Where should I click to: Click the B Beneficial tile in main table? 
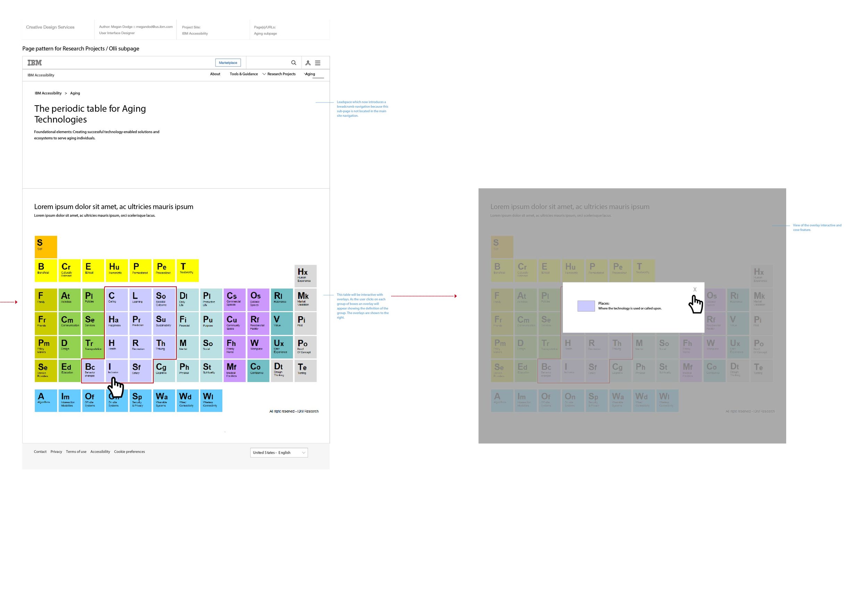[x=46, y=271]
